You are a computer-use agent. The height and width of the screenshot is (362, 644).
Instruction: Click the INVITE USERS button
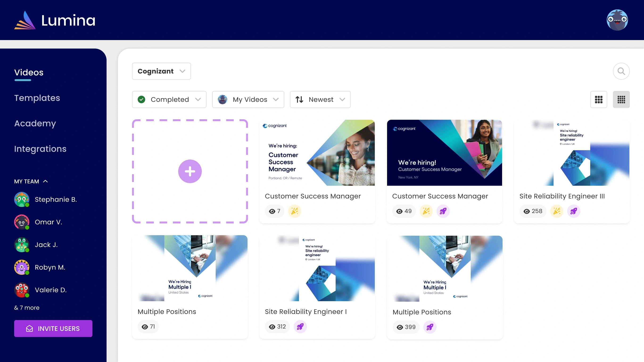[53, 329]
